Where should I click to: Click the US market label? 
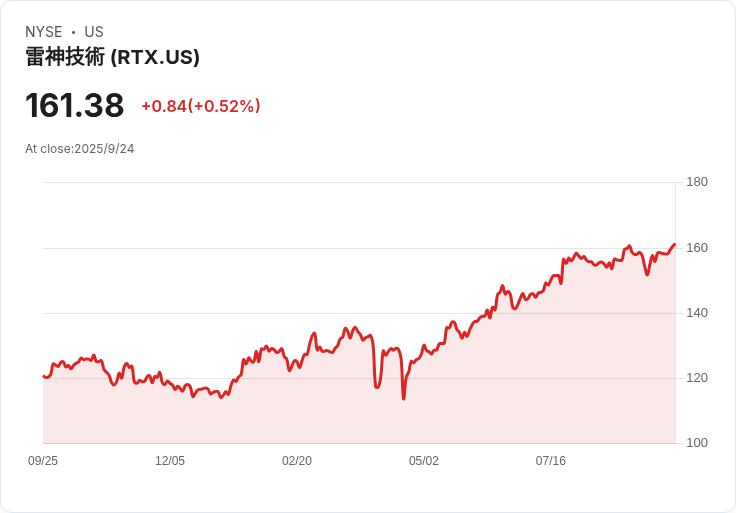pyautogui.click(x=94, y=32)
